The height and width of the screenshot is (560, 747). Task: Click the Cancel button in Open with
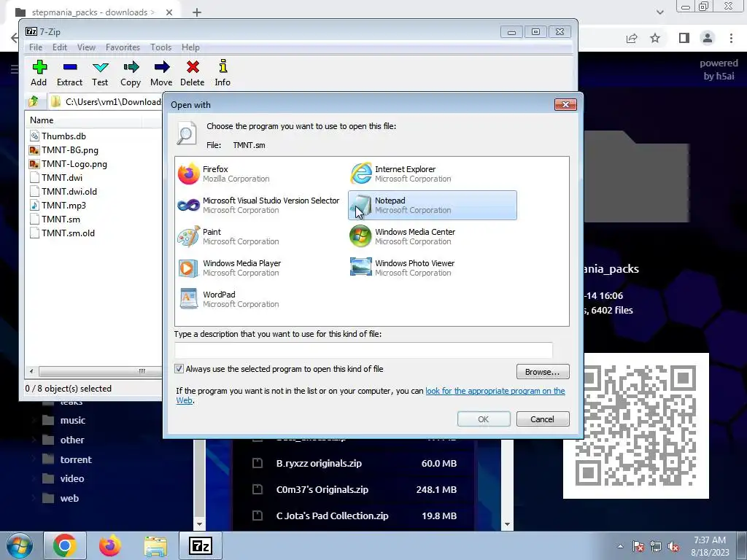pyautogui.click(x=543, y=419)
